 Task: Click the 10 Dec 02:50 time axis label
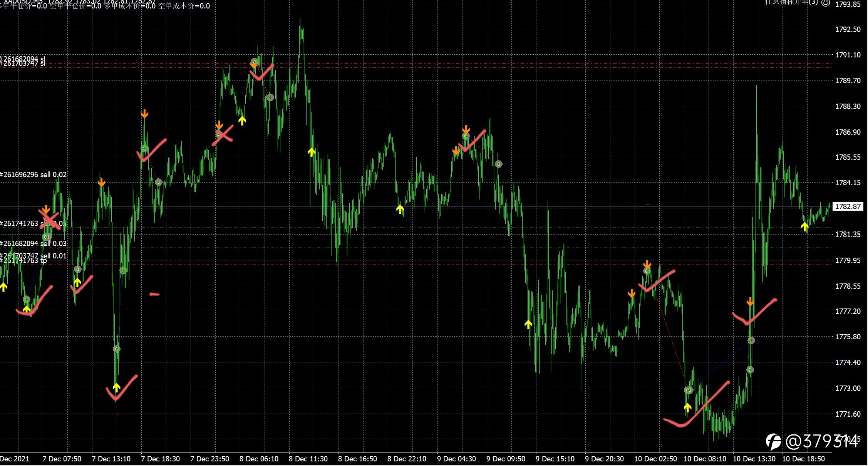coord(656,459)
